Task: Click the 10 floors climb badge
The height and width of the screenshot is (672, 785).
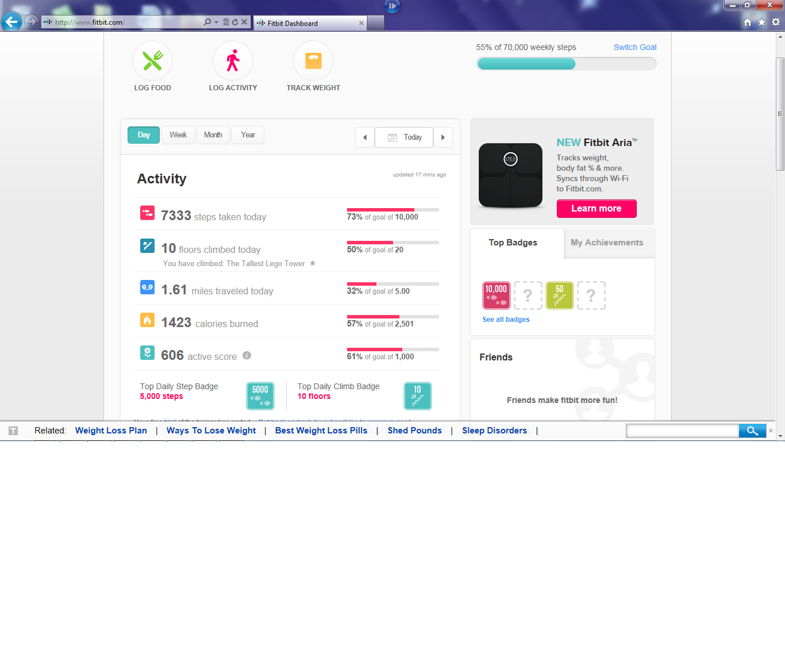Action: (418, 396)
